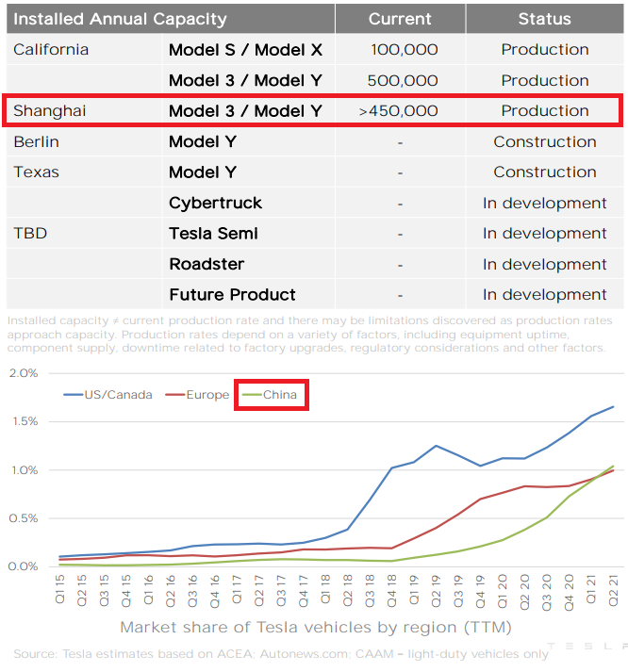Select the >450,000 capacity value
Screen dimensions: 628x672
(x=399, y=111)
